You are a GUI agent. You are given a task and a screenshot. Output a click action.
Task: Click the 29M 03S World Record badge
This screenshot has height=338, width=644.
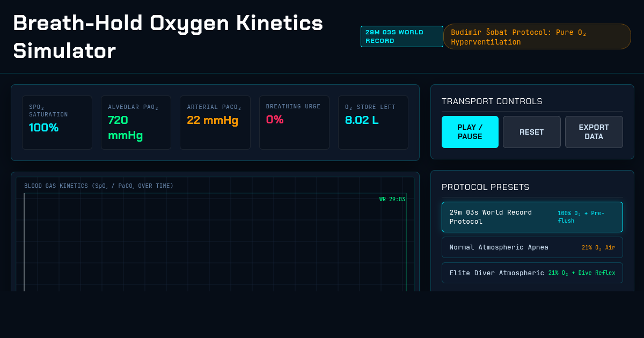402,36
